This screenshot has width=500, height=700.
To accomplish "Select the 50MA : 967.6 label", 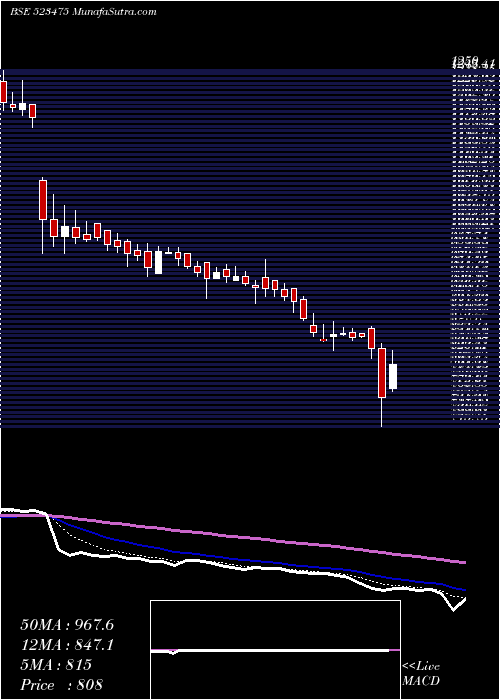I will 67,625.
